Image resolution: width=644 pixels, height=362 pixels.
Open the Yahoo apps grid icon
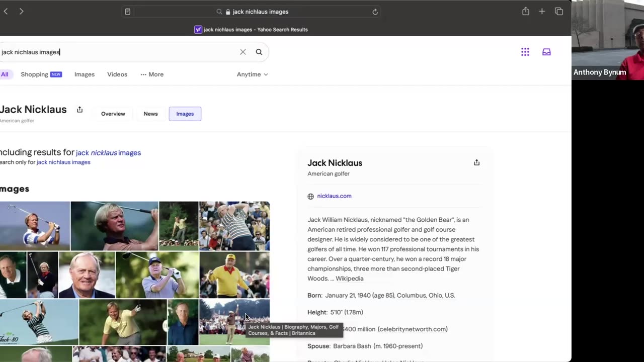[525, 52]
